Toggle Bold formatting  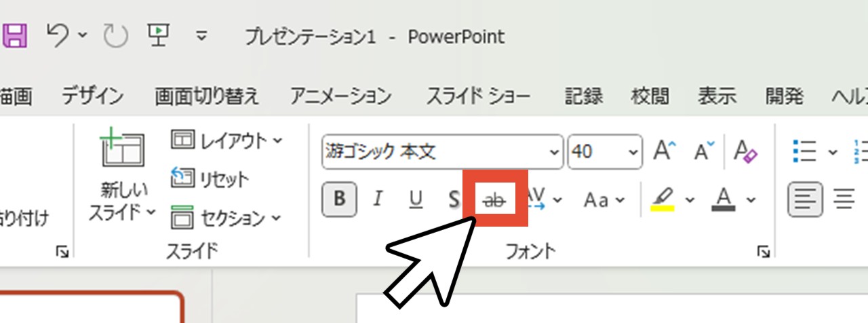pyautogui.click(x=340, y=199)
